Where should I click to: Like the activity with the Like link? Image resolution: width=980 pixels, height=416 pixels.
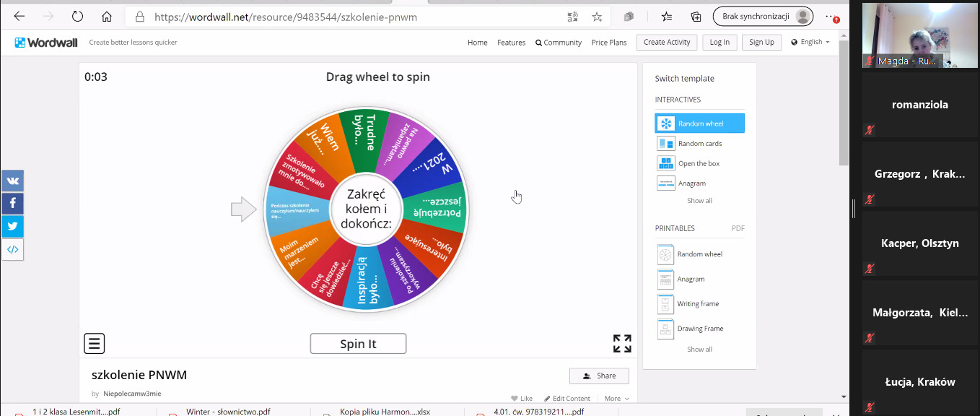522,399
